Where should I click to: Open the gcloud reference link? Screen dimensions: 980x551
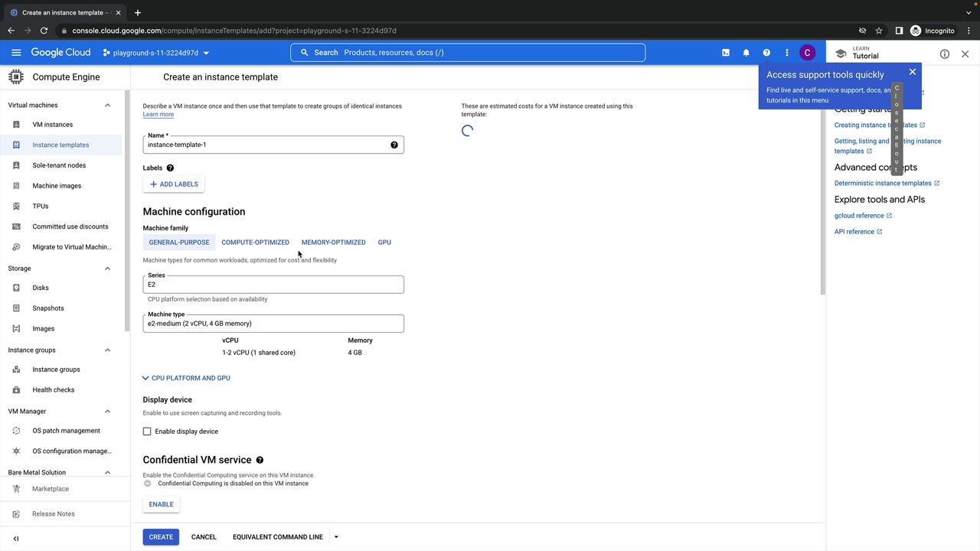(858, 216)
